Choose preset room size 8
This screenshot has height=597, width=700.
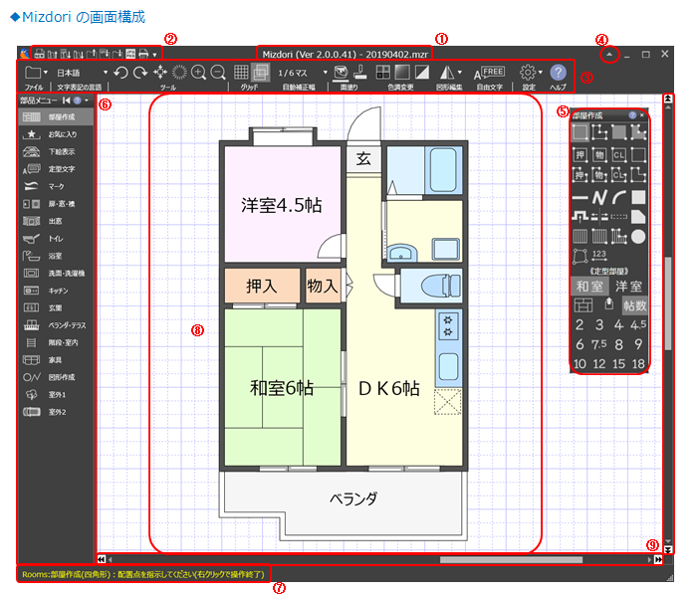(x=618, y=344)
